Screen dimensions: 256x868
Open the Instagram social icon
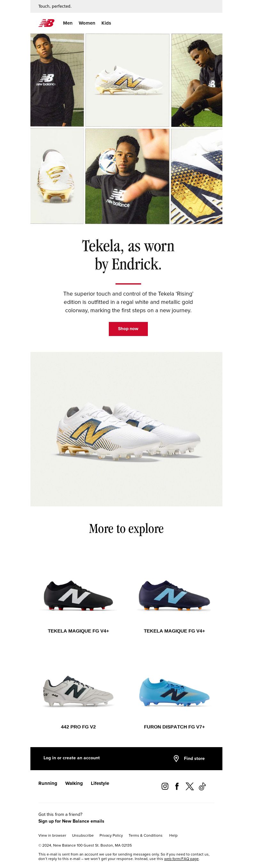click(165, 786)
